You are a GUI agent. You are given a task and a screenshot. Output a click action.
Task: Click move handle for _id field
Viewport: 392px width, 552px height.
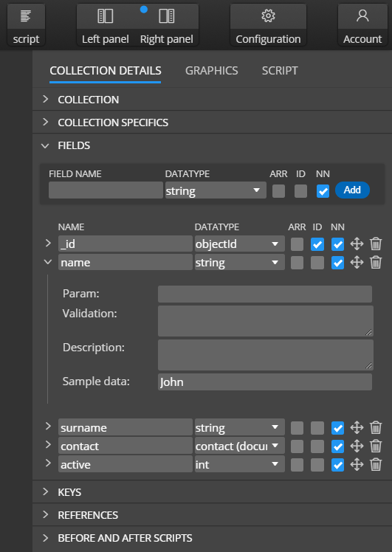357,244
